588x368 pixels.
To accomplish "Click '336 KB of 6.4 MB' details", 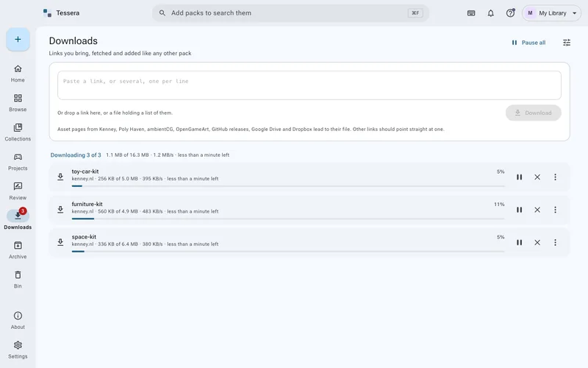I will [x=118, y=244].
